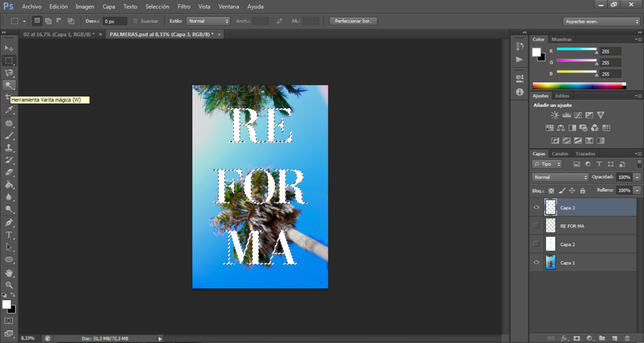Viewport: 644px width, 343px height.
Task: Toggle lock transparent pixels
Action: (552, 191)
